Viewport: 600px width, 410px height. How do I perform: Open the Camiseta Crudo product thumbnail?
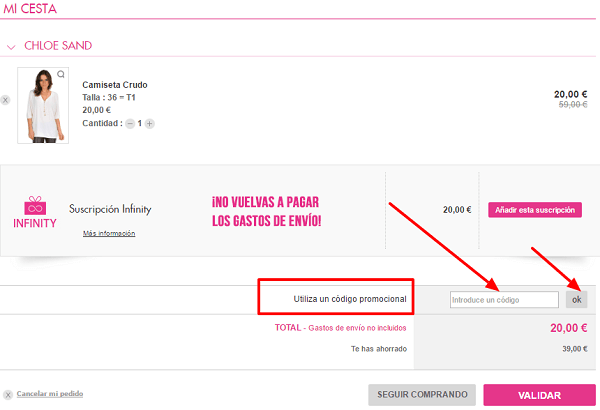(x=42, y=105)
